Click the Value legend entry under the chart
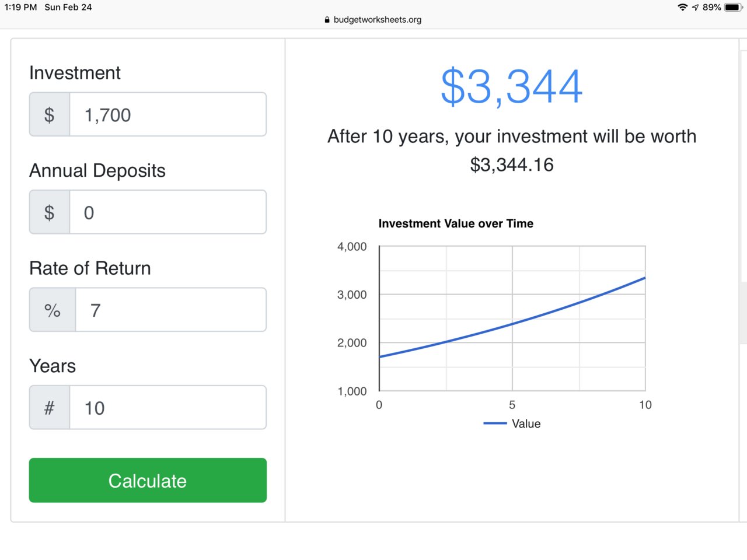747x560 pixels. click(x=526, y=424)
